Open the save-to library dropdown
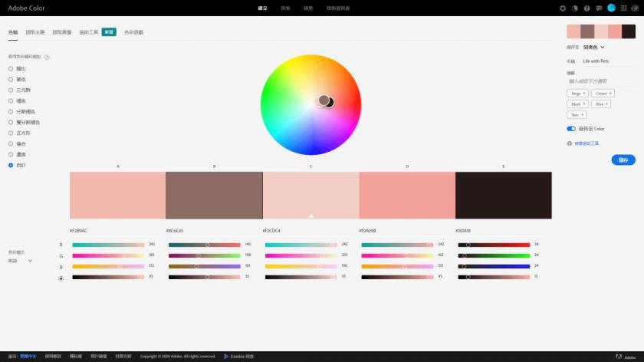 click(593, 48)
